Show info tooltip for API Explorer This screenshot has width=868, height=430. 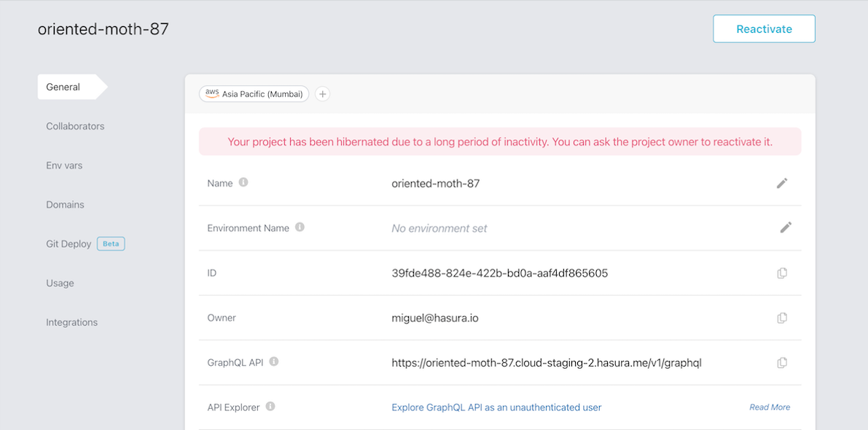point(270,407)
